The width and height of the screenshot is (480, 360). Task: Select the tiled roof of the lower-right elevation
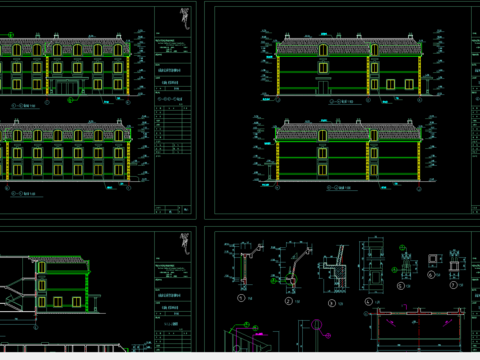tap(349, 131)
